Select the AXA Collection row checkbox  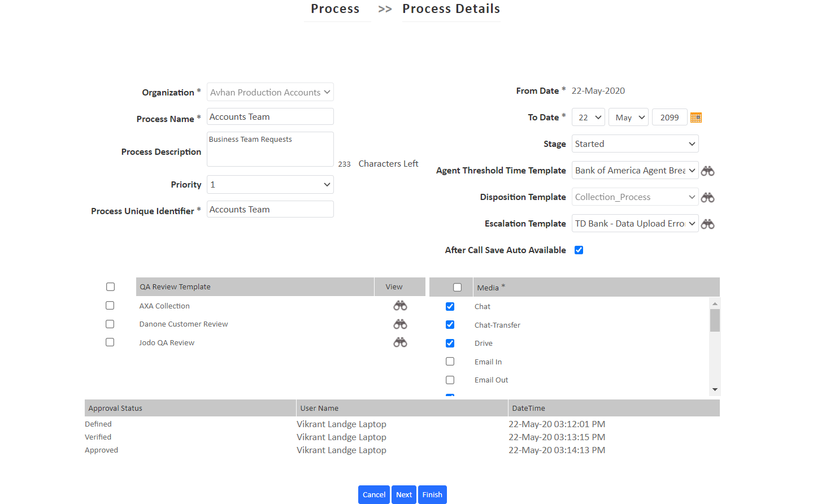click(x=110, y=305)
